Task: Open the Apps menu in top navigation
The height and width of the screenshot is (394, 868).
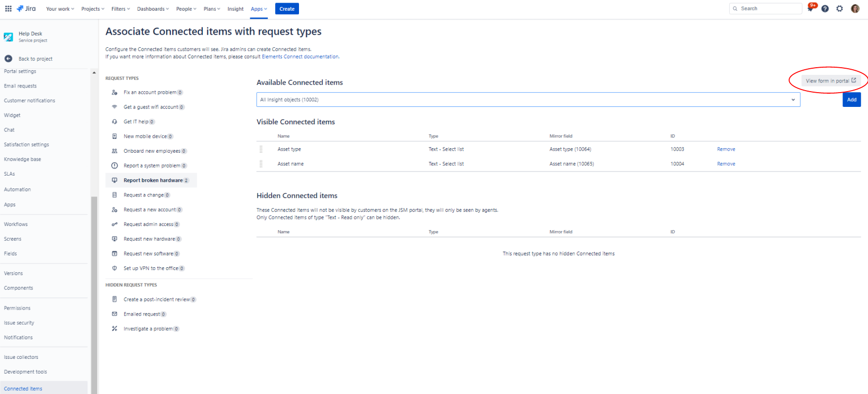Action: point(258,9)
